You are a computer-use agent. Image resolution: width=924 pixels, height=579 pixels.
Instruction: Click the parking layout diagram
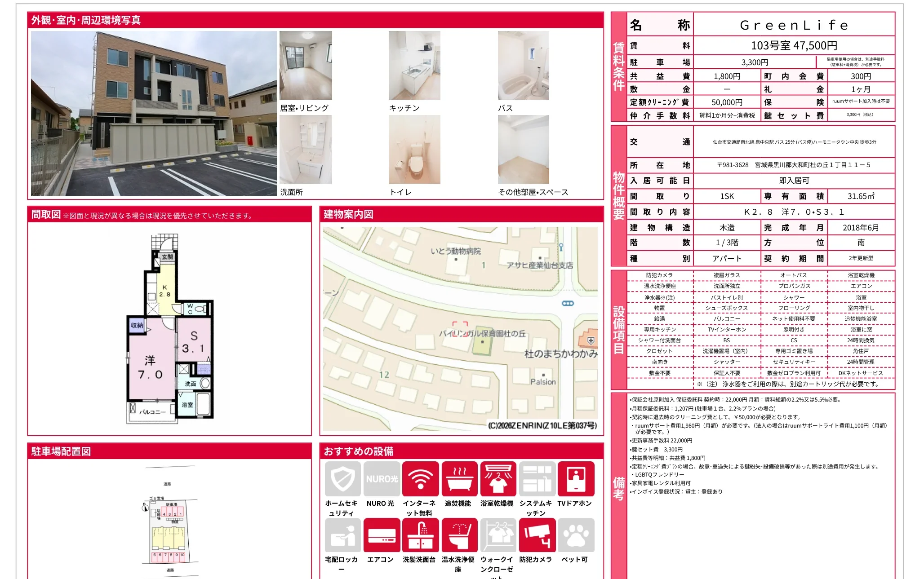[x=170, y=522]
